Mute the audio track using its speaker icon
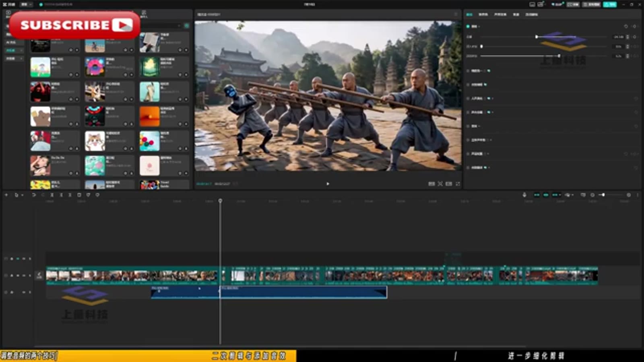The image size is (644, 362). click(x=23, y=292)
